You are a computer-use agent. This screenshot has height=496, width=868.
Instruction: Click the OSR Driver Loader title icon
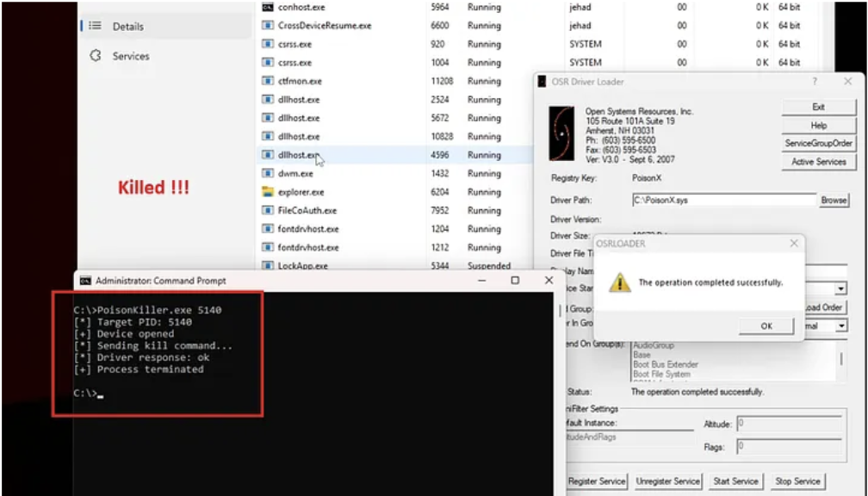tap(542, 82)
